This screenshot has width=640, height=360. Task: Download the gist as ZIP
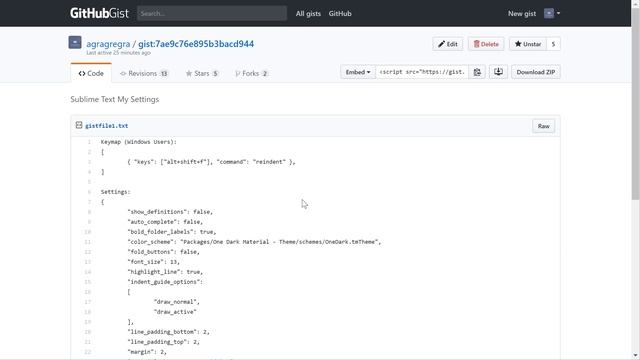pyautogui.click(x=536, y=72)
